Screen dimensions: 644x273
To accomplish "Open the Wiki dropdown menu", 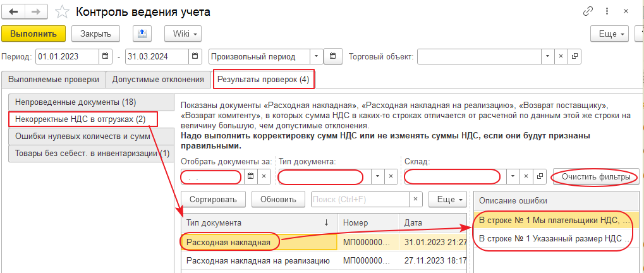I will click(x=183, y=33).
